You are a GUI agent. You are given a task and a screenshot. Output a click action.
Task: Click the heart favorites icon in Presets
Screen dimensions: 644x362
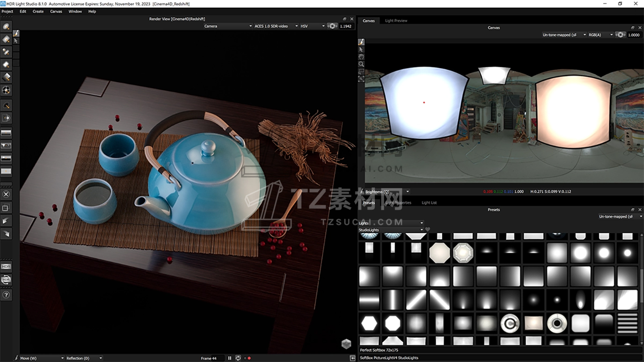coord(428,230)
